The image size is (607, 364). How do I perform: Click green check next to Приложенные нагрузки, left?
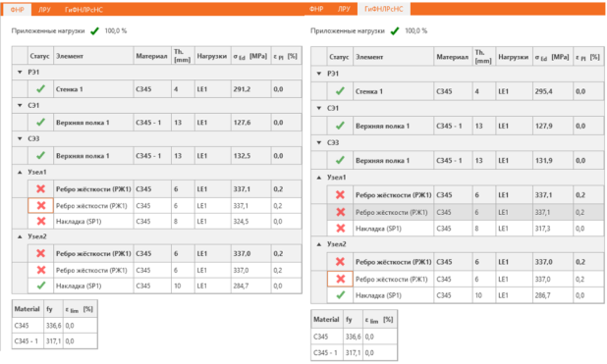pos(94,31)
